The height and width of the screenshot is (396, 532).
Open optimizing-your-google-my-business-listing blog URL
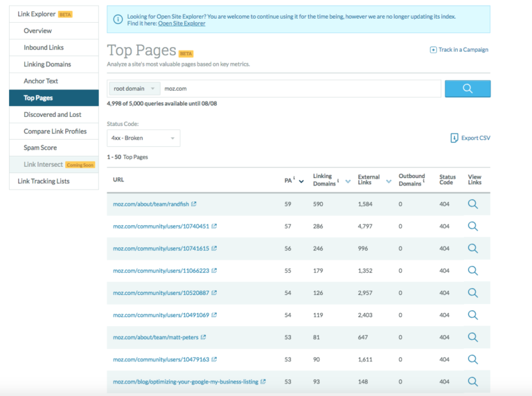[x=186, y=381]
